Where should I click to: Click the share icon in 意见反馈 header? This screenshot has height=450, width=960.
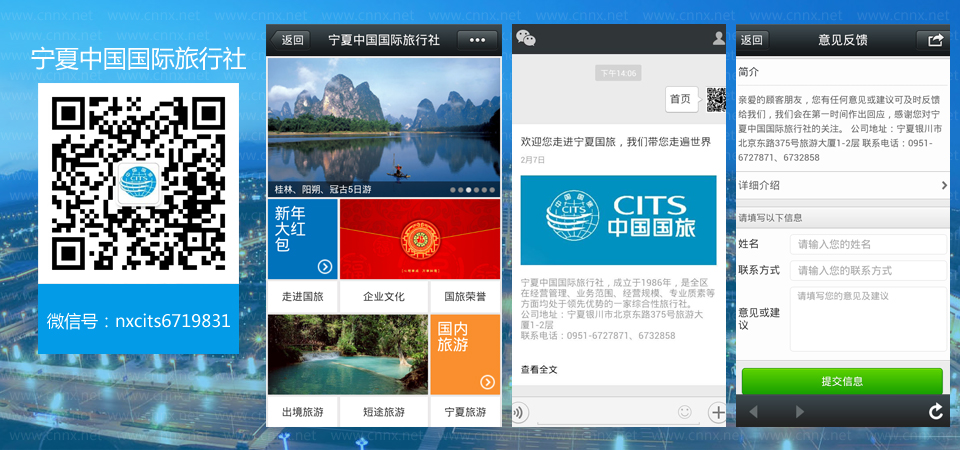pos(936,40)
